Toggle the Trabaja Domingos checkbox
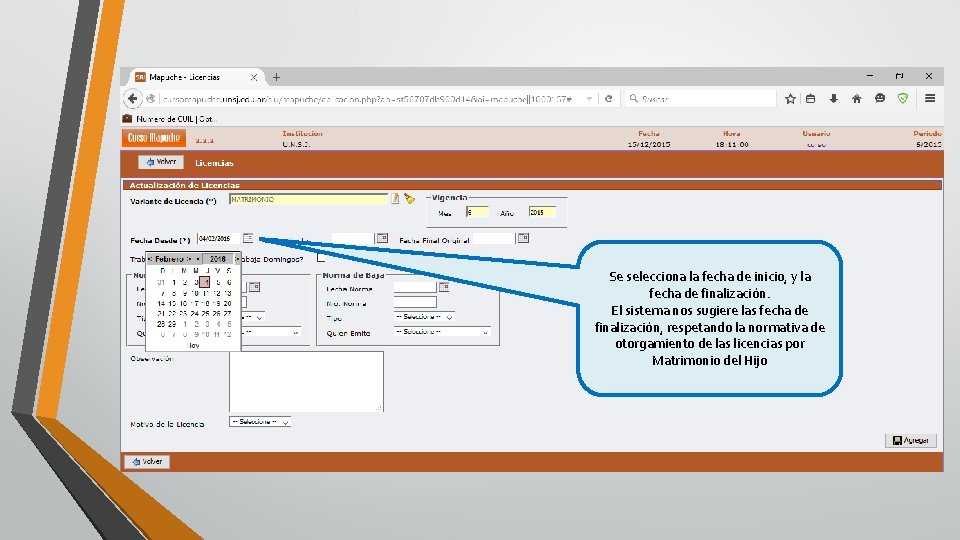960x540 pixels. pos(321,258)
